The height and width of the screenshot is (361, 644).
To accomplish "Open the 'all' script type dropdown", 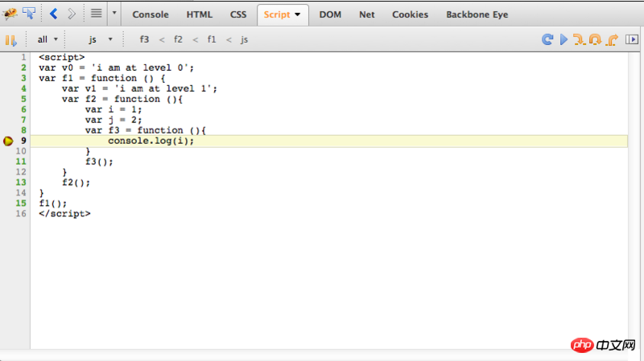I will (47, 39).
